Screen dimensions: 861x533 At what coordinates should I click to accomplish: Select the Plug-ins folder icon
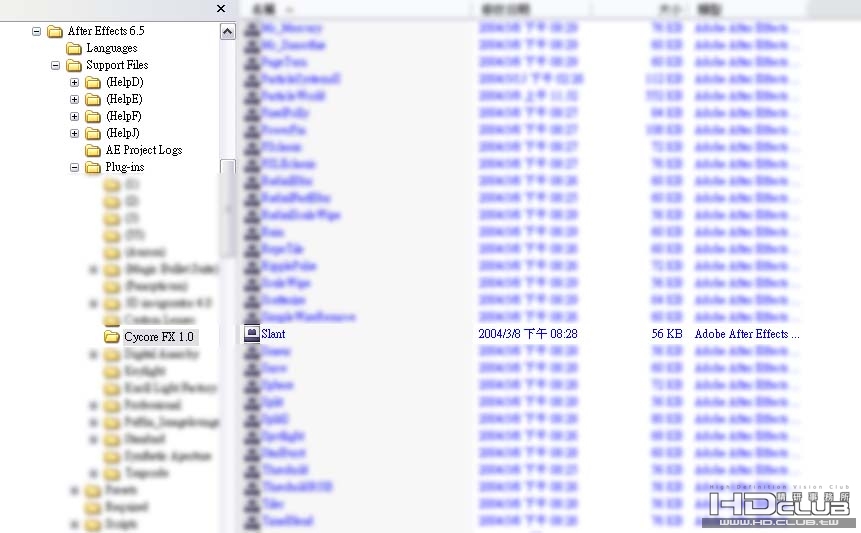(93, 167)
